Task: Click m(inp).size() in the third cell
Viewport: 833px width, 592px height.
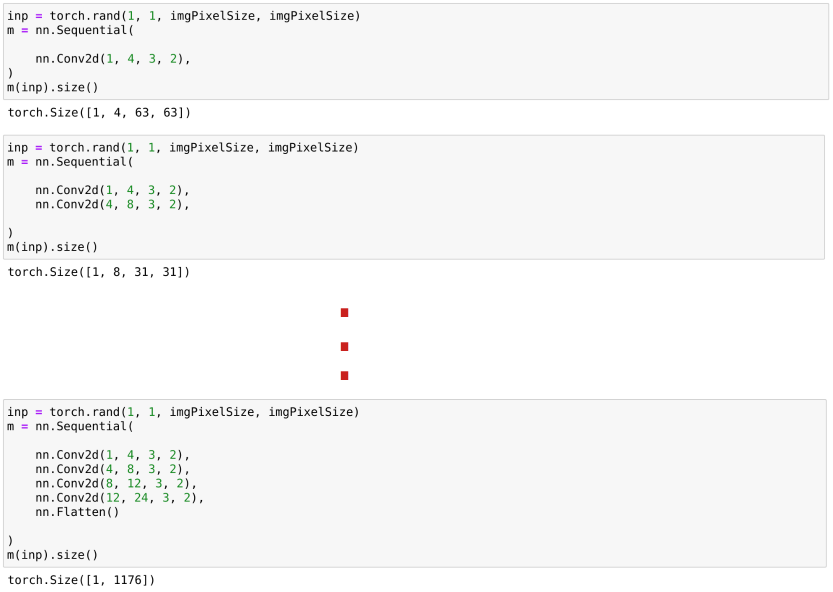Action: [52, 555]
